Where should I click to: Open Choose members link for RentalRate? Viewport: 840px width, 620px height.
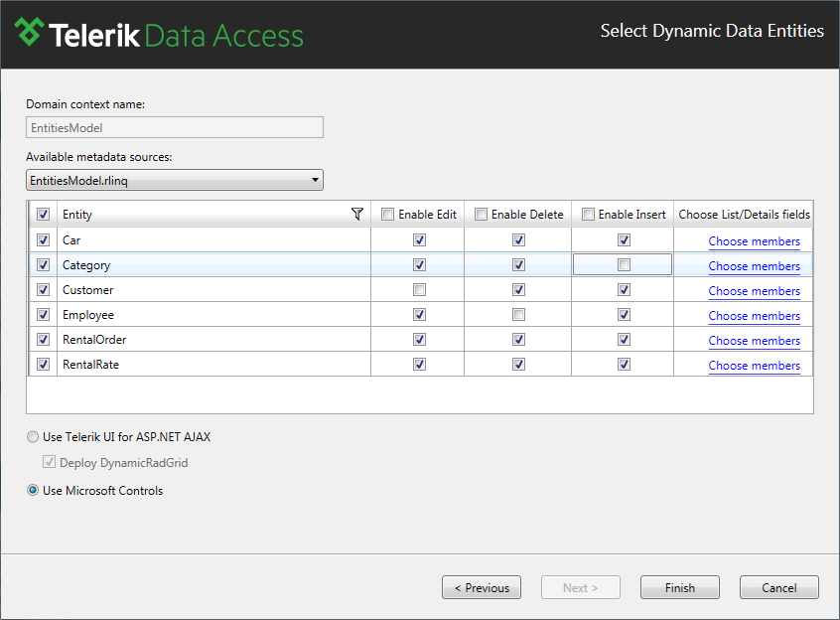click(755, 366)
